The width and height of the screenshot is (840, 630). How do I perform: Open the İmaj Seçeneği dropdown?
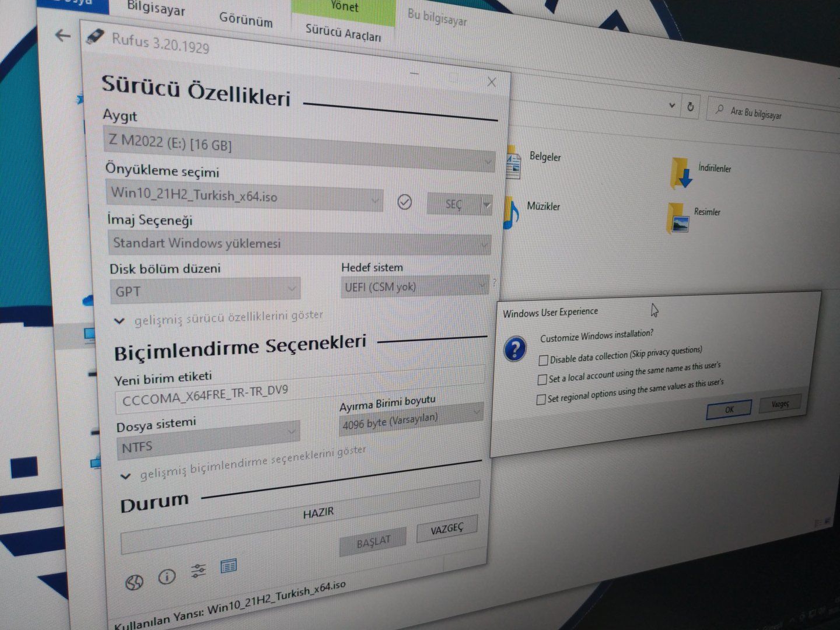[300, 243]
